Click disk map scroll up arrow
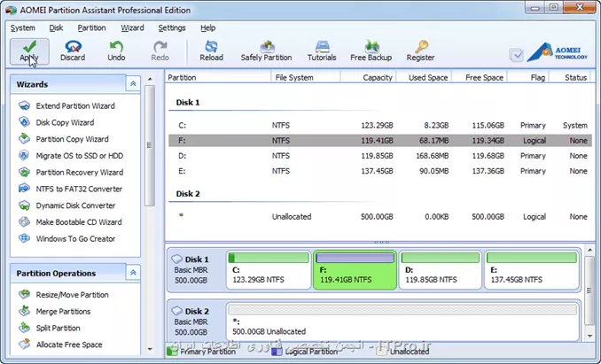Viewport: 601px width, 364px height. point(589,251)
